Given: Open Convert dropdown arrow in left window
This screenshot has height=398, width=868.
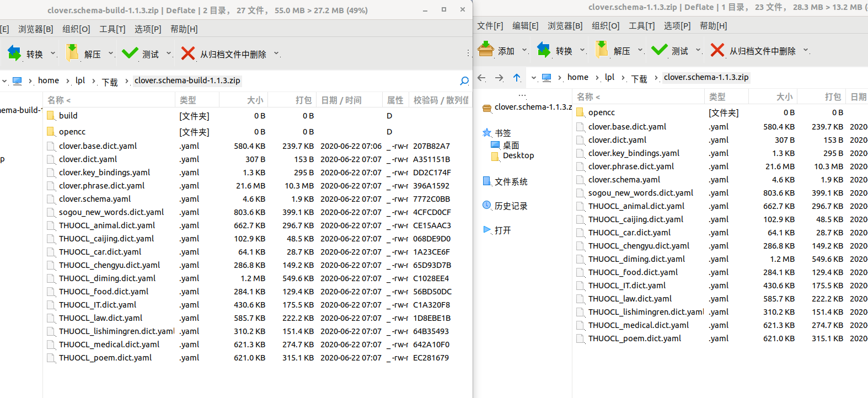Looking at the screenshot, I should [53, 54].
